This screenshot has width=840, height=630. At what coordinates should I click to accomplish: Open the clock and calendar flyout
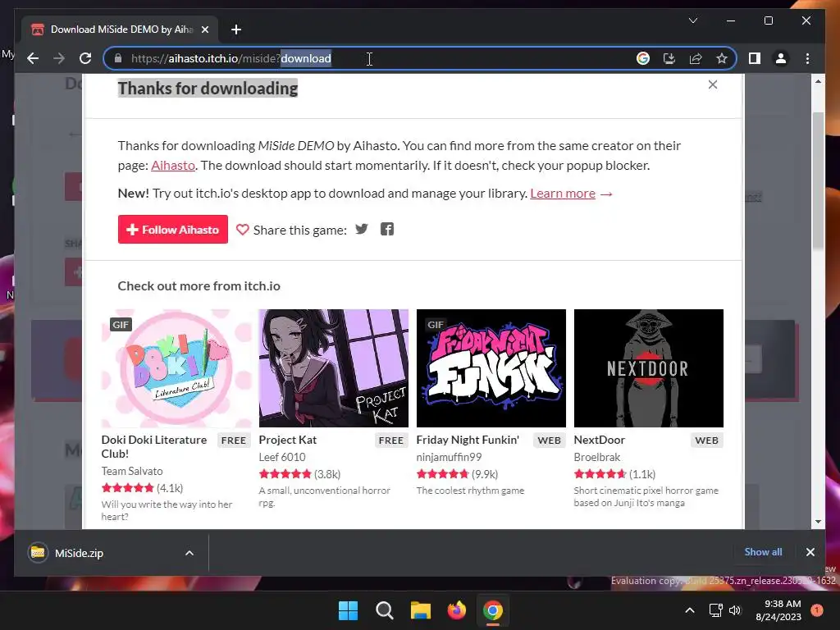coord(778,610)
